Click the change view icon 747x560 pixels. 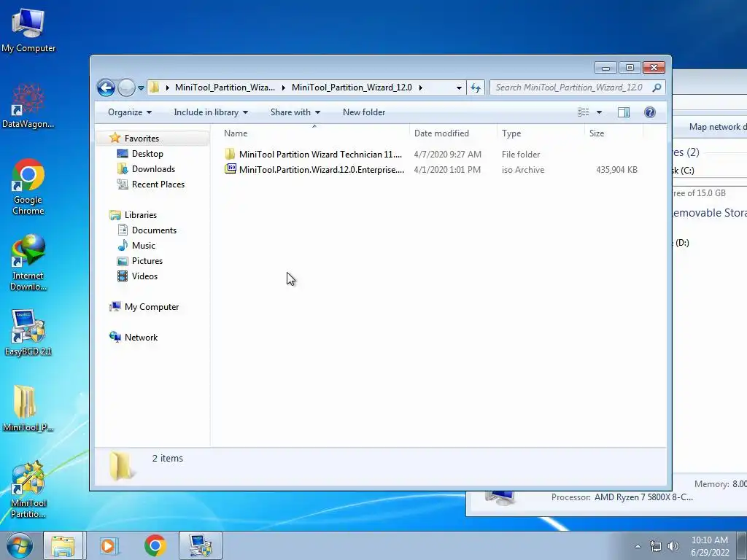coord(583,112)
